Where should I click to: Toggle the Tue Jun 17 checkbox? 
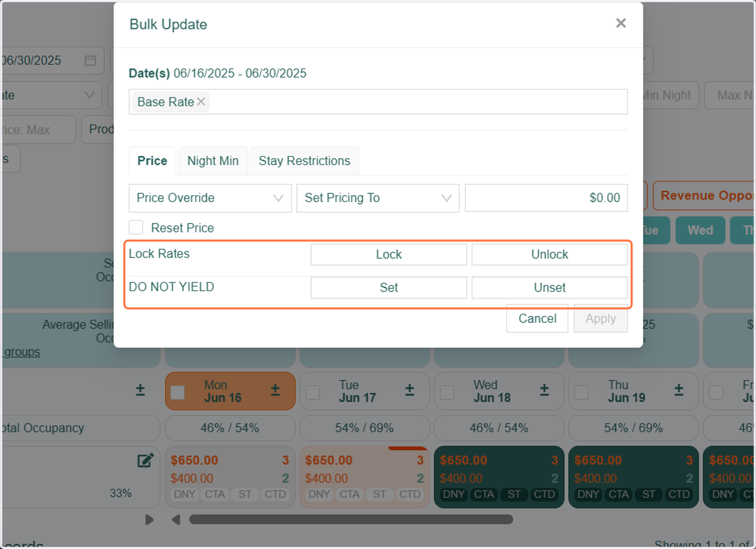tap(312, 392)
